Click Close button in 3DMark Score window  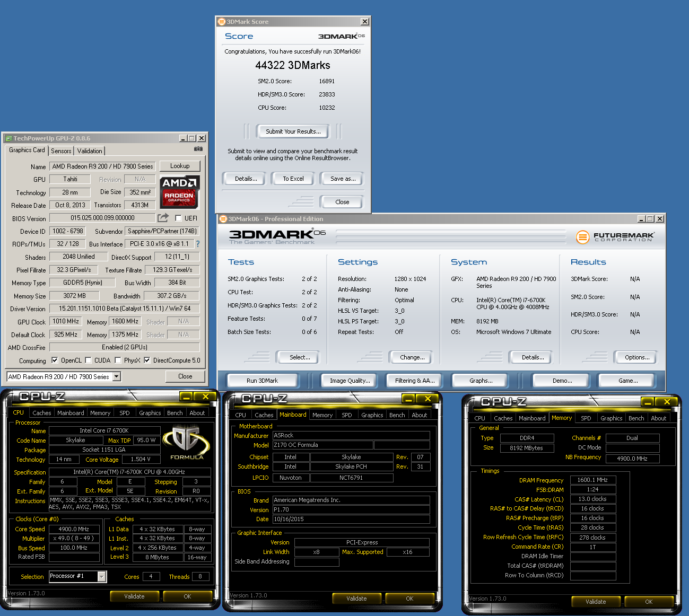pyautogui.click(x=342, y=202)
